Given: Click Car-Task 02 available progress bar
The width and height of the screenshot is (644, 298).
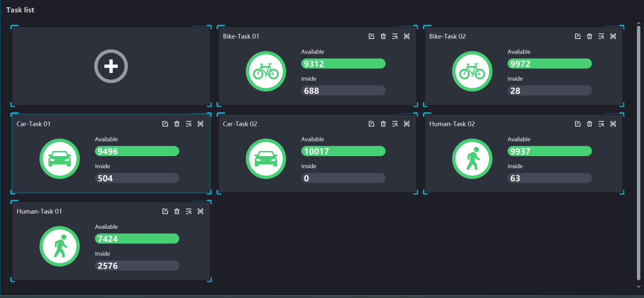Looking at the screenshot, I should (343, 151).
